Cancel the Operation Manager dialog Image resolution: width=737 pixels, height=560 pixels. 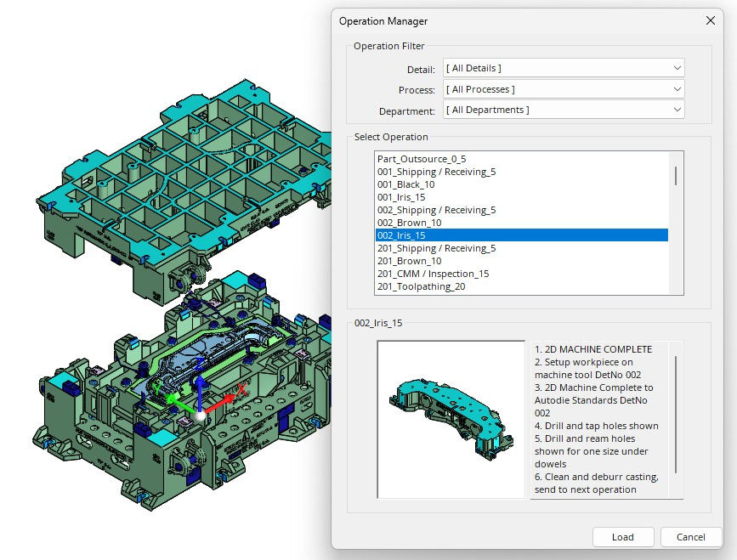tap(690, 537)
